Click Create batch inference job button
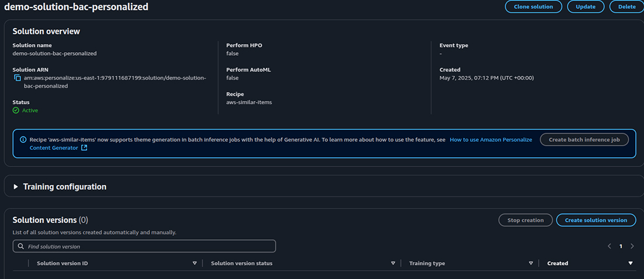The height and width of the screenshot is (279, 644). click(x=584, y=139)
